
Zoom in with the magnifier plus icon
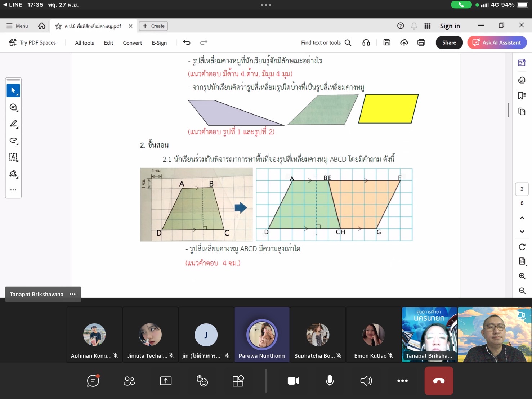pyautogui.click(x=522, y=276)
